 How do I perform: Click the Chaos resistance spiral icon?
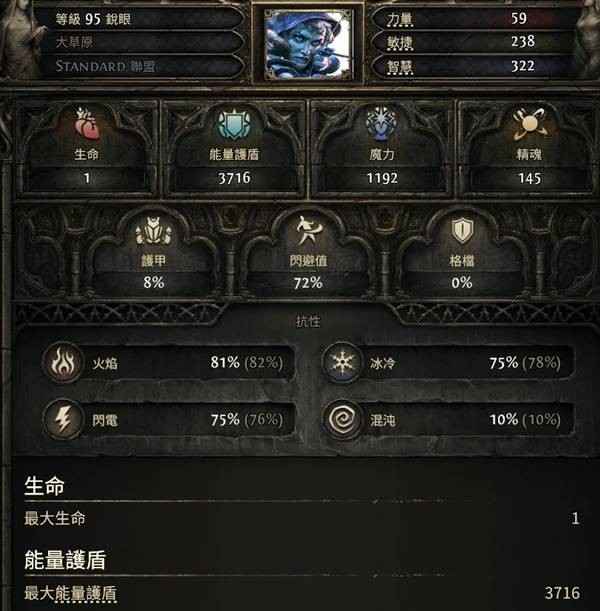point(342,420)
